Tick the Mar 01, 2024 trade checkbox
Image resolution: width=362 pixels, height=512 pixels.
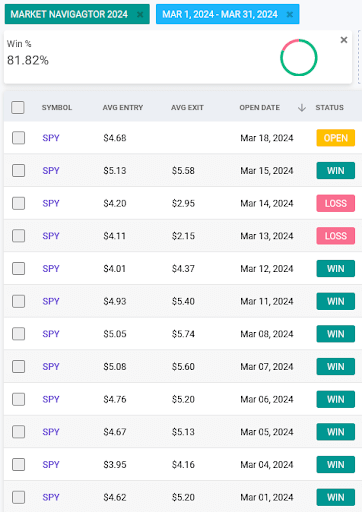click(x=18, y=497)
